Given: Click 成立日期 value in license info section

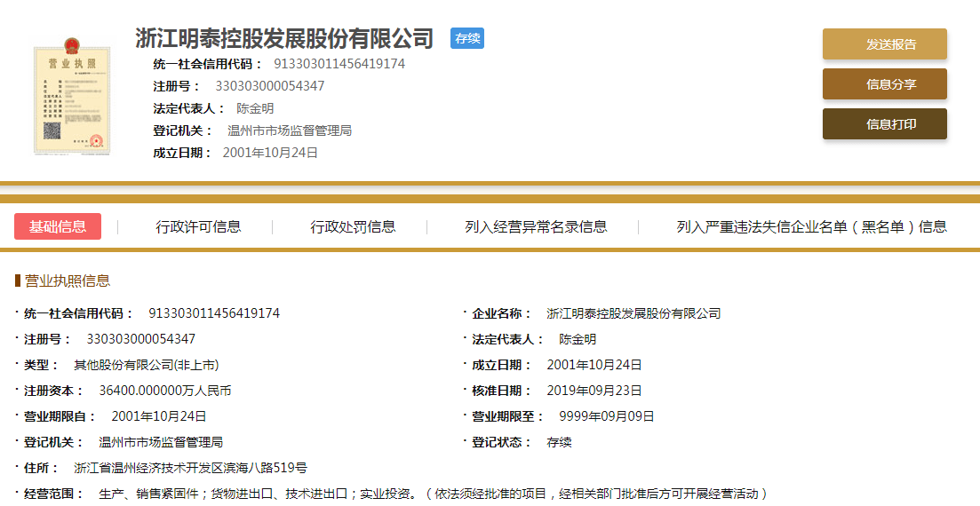Looking at the screenshot, I should point(594,365).
